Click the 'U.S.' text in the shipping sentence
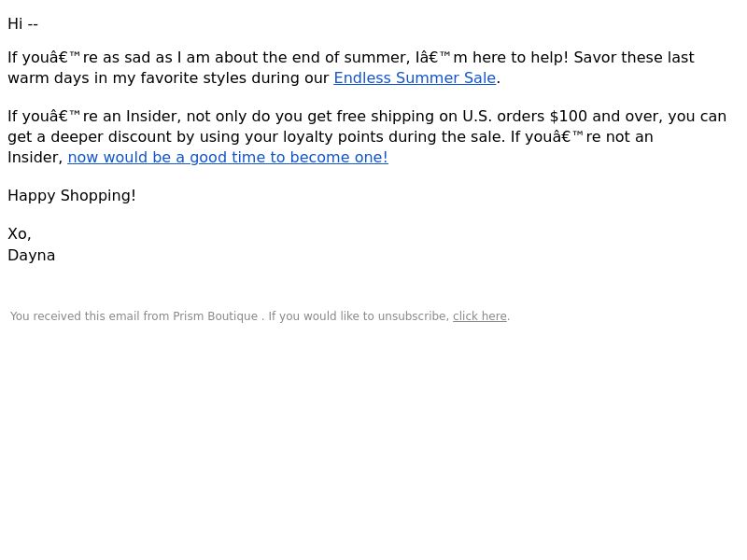 (x=477, y=116)
